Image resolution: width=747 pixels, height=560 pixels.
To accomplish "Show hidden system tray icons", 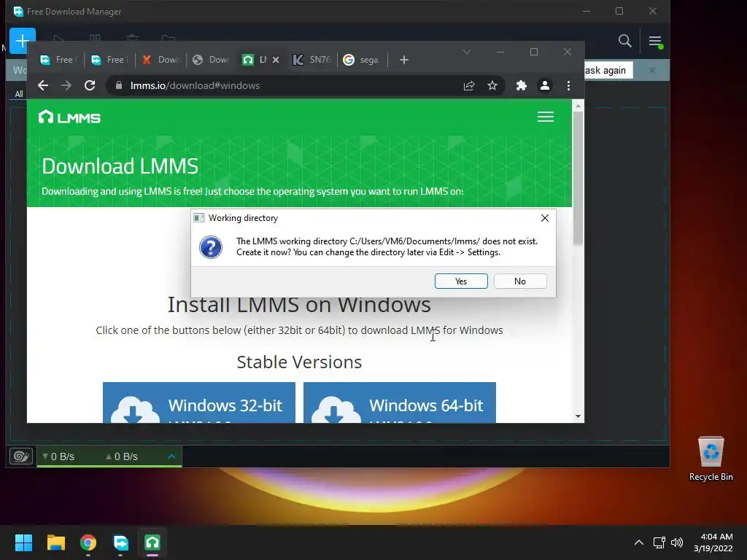I will pos(639,542).
